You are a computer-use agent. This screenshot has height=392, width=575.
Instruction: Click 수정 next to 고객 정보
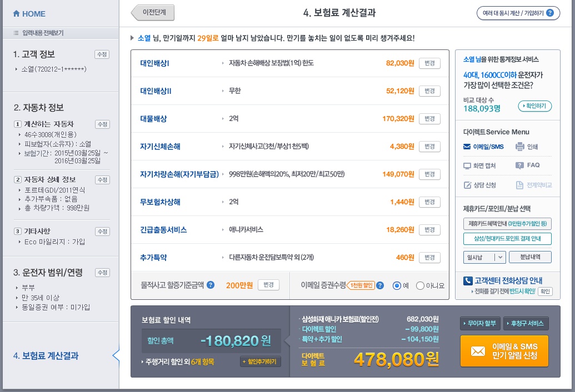point(102,54)
